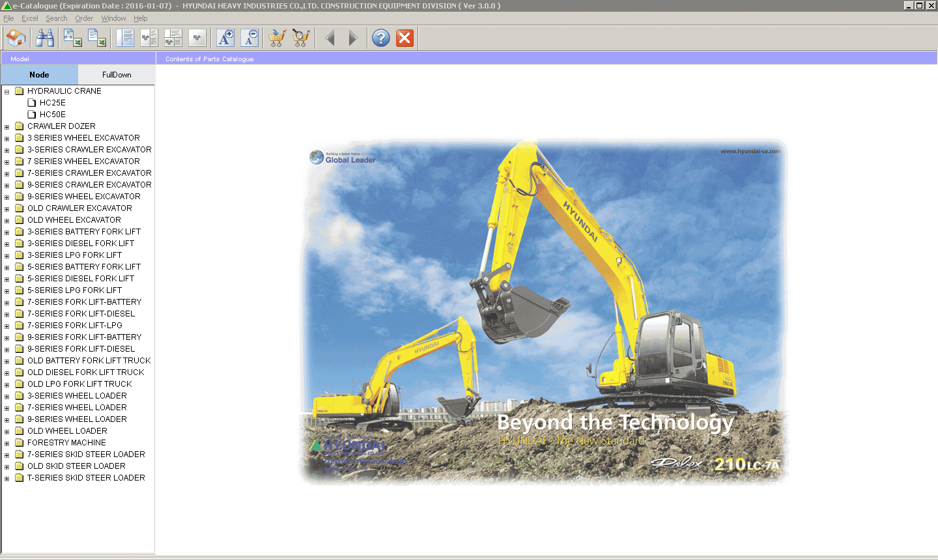Click the blue Help question mark icon
The image size is (938, 560).
coord(380,38)
